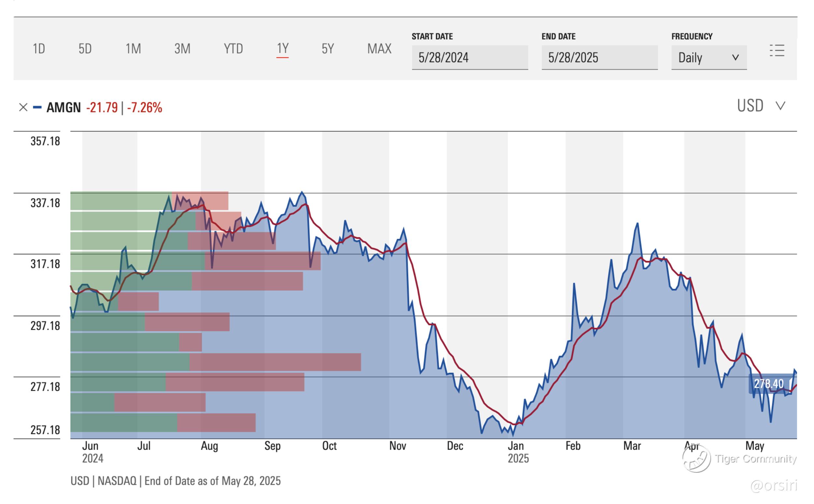Select the active 1Y range
This screenshot has width=814, height=504.
coord(282,49)
